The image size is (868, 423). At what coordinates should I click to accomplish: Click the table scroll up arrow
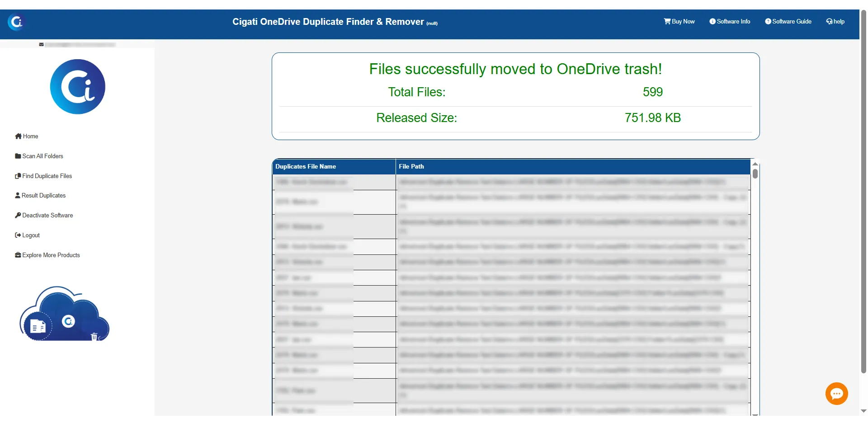pos(755,164)
